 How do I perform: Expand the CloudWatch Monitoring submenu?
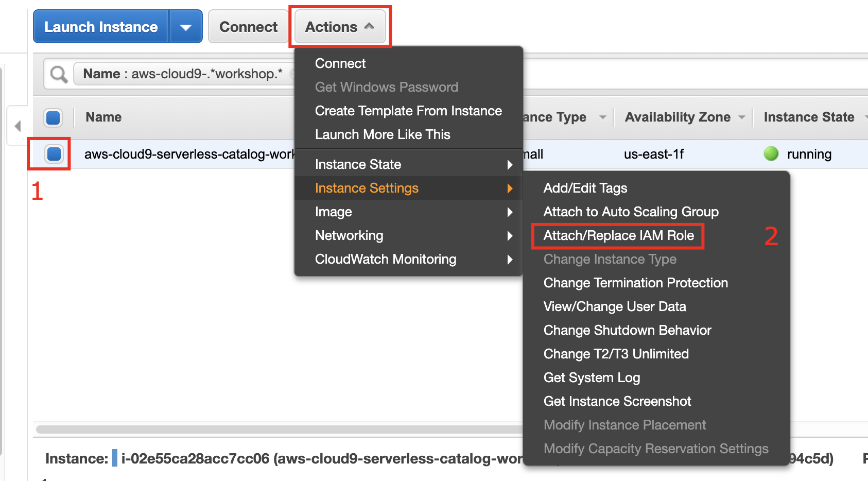point(409,259)
